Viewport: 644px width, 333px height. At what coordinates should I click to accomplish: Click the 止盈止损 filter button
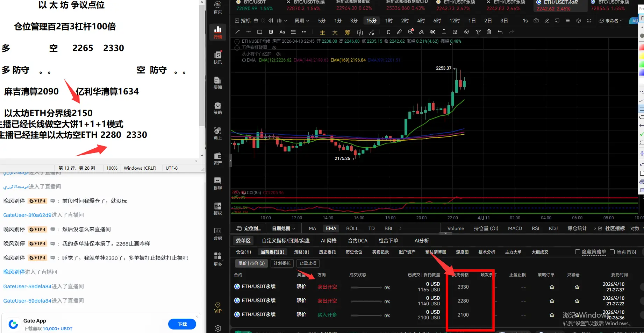[308, 263]
